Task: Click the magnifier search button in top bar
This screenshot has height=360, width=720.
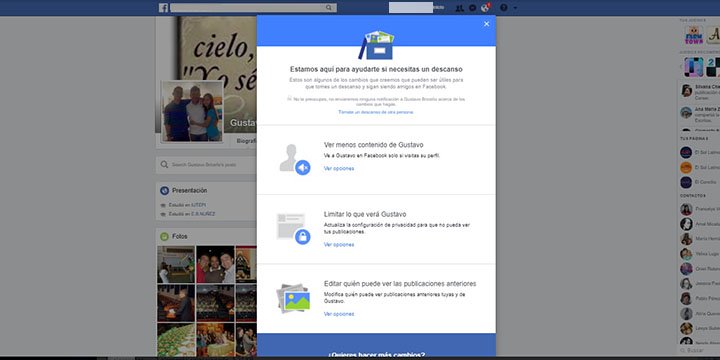Action: 330,8
